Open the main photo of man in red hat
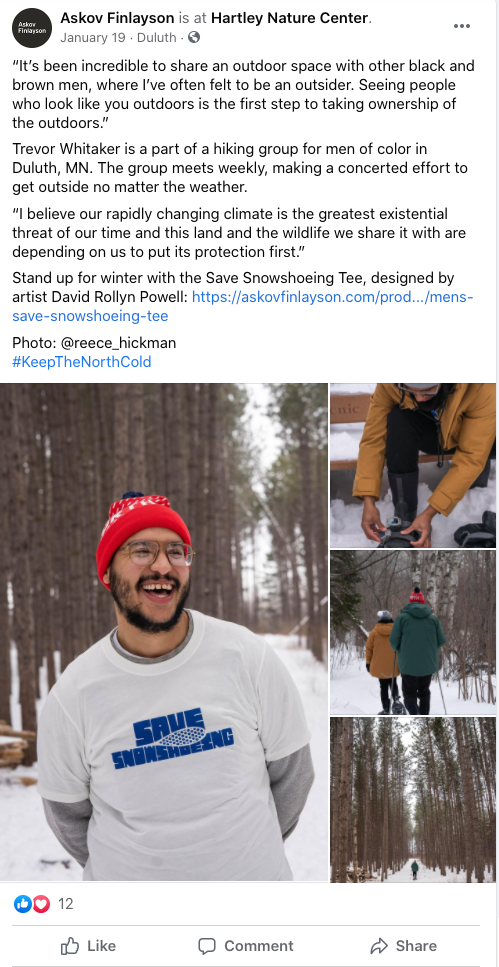The height and width of the screenshot is (967, 499). click(164, 632)
